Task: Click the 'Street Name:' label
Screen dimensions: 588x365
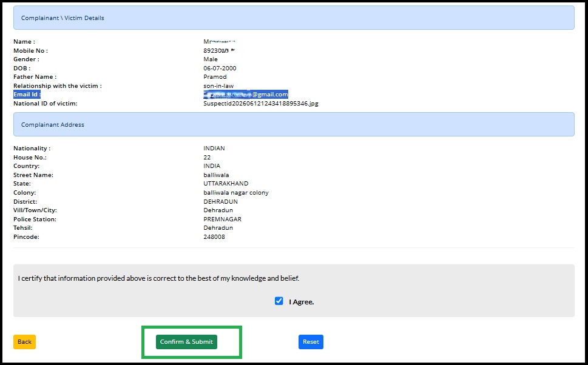Action: 33,175
